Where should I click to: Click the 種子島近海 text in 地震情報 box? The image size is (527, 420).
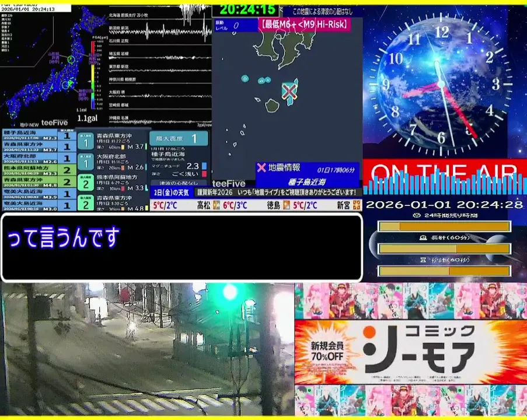pos(307,182)
